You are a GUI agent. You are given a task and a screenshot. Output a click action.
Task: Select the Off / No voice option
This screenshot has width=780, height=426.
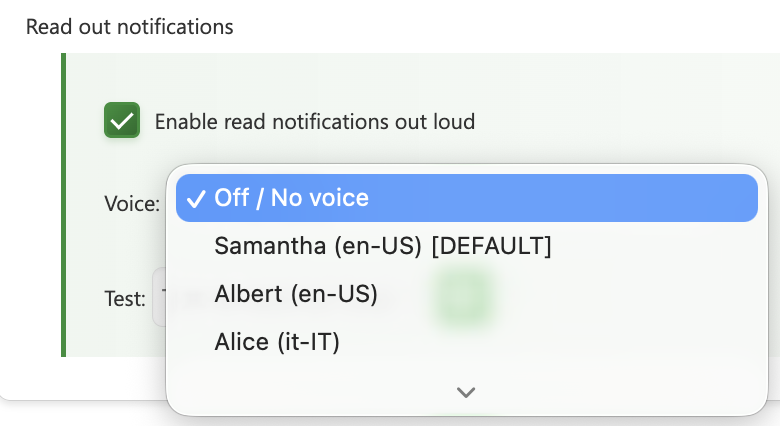[x=291, y=198]
